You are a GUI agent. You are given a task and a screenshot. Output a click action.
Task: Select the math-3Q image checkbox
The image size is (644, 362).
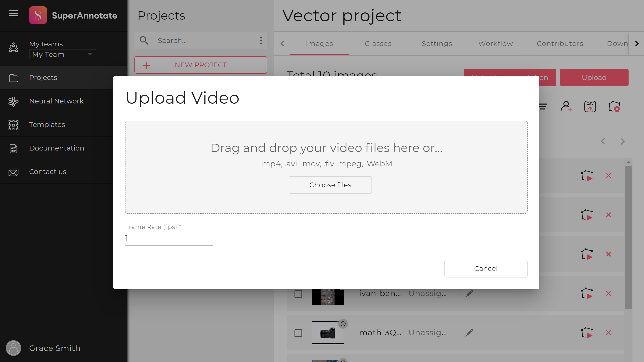coord(298,333)
